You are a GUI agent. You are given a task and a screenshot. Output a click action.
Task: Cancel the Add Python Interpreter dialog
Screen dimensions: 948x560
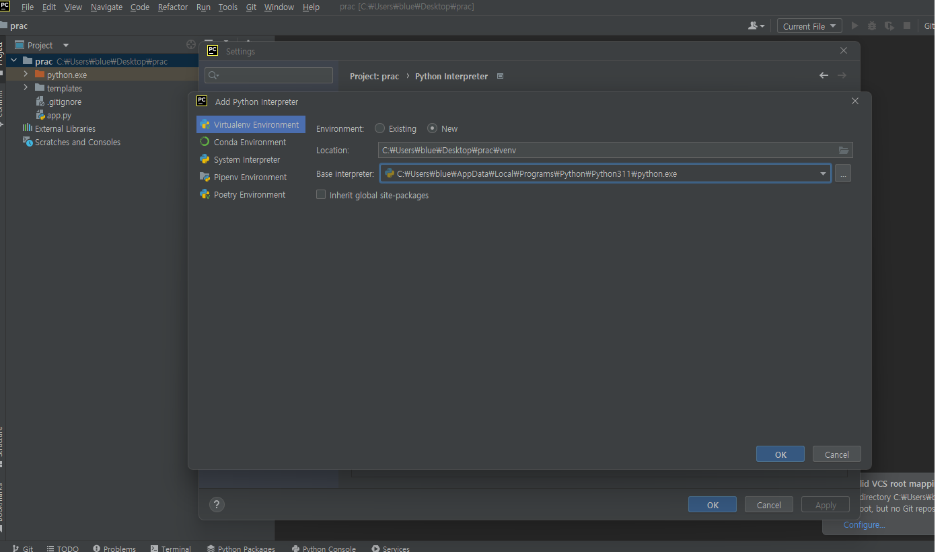click(x=837, y=454)
